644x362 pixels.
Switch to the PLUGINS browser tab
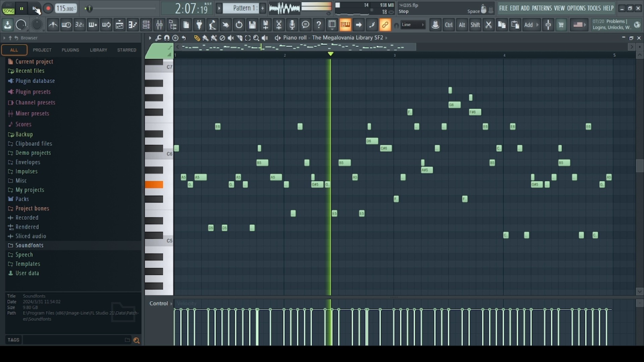click(70, 50)
